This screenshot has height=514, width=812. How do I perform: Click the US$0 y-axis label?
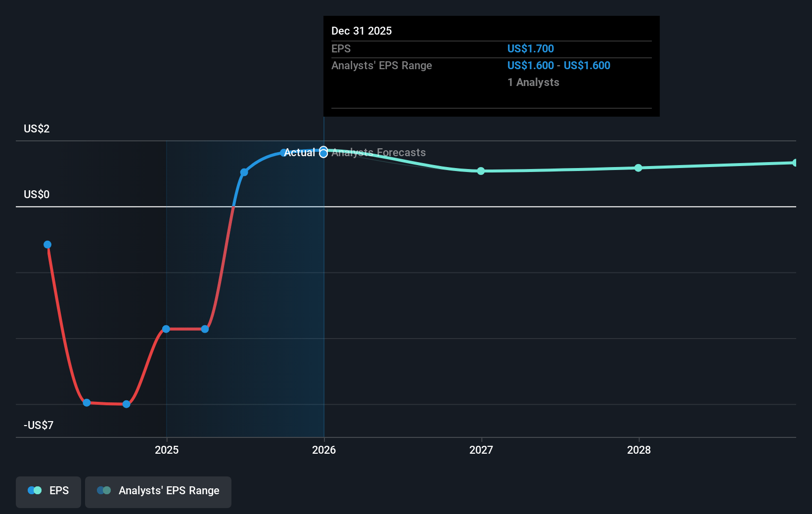(37, 195)
